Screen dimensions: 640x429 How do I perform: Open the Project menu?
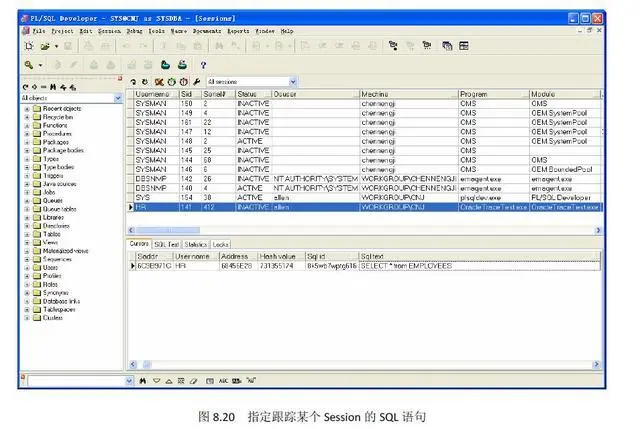[62, 31]
